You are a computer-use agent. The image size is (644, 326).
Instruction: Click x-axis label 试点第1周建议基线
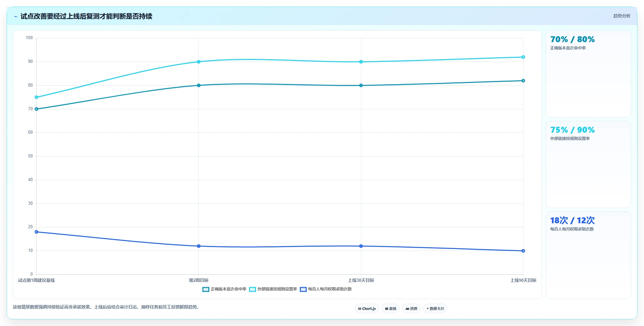tap(37, 281)
